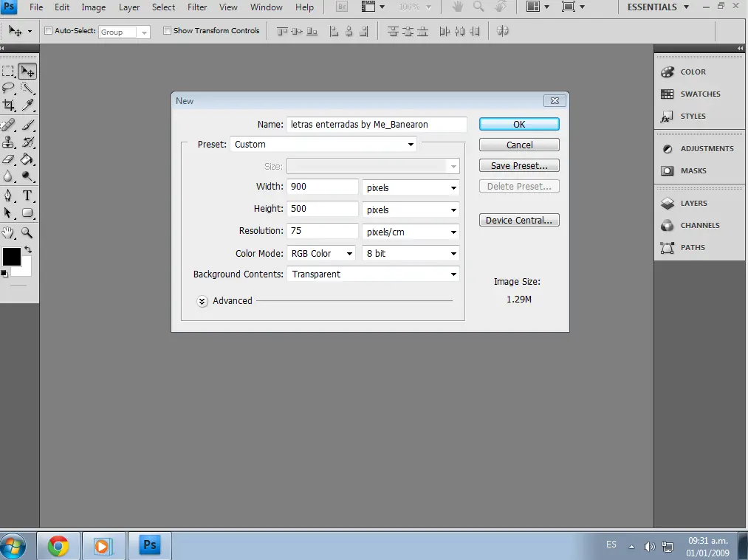
Task: Open the Filter menu
Action: click(197, 7)
